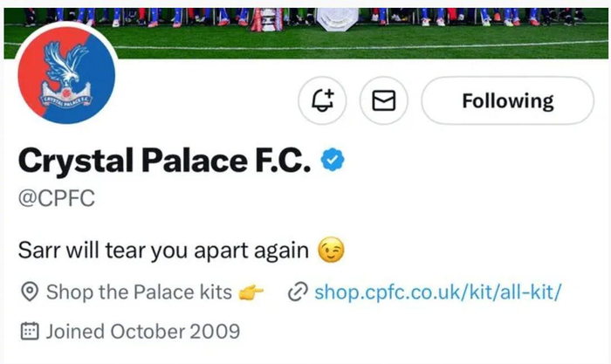
Task: Click the blue verified badge
Action: (333, 160)
